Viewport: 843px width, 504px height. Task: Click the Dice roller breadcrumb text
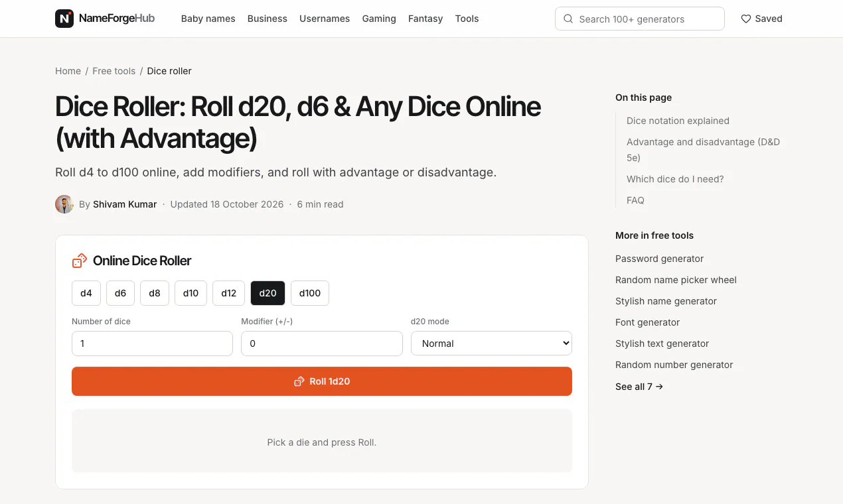click(169, 71)
